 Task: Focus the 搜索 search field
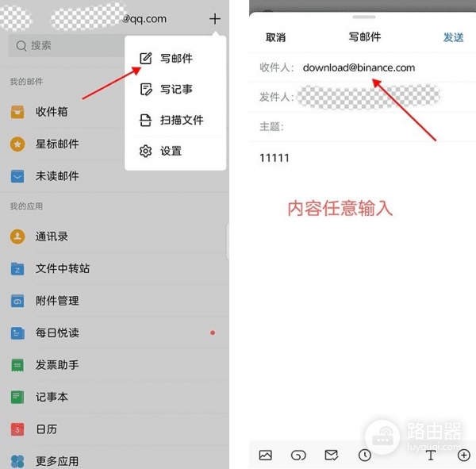[x=67, y=46]
